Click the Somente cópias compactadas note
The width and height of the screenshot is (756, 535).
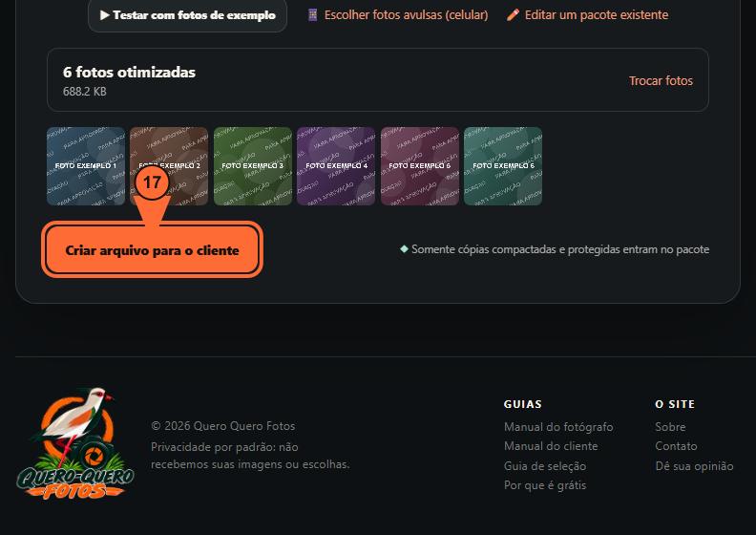coord(555,249)
